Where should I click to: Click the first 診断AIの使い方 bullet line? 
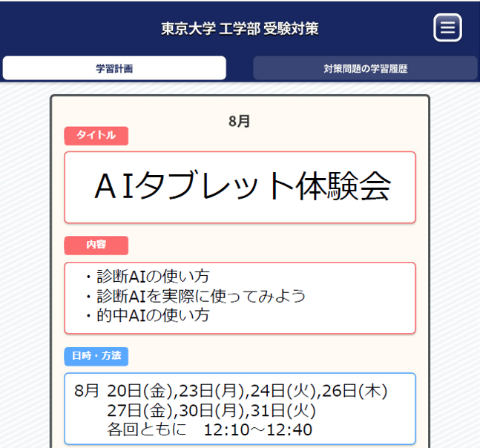click(x=147, y=277)
